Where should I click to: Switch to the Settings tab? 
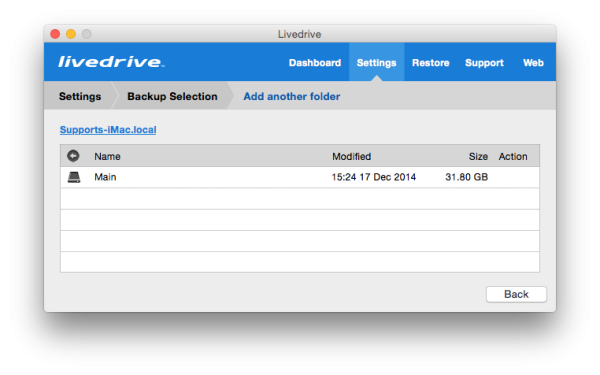click(376, 63)
